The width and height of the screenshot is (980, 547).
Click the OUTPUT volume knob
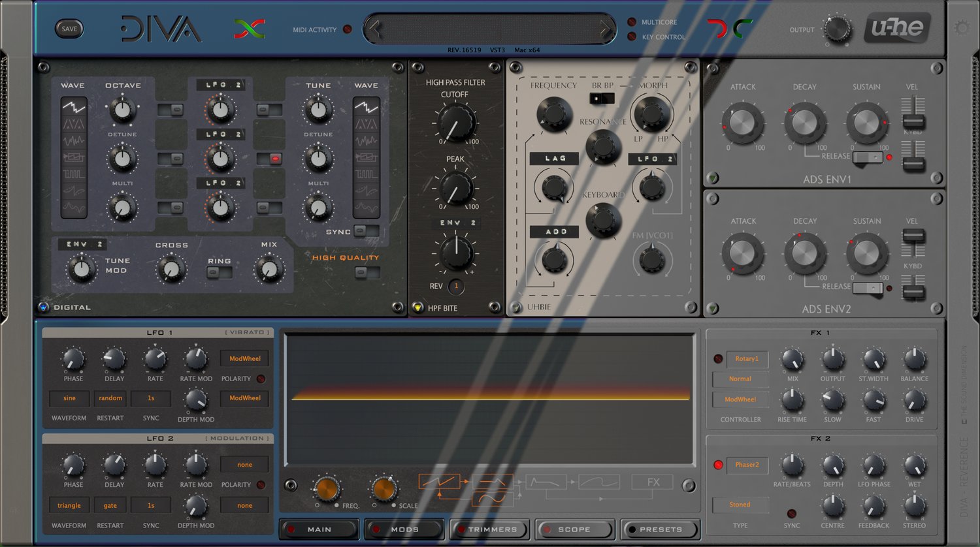837,29
